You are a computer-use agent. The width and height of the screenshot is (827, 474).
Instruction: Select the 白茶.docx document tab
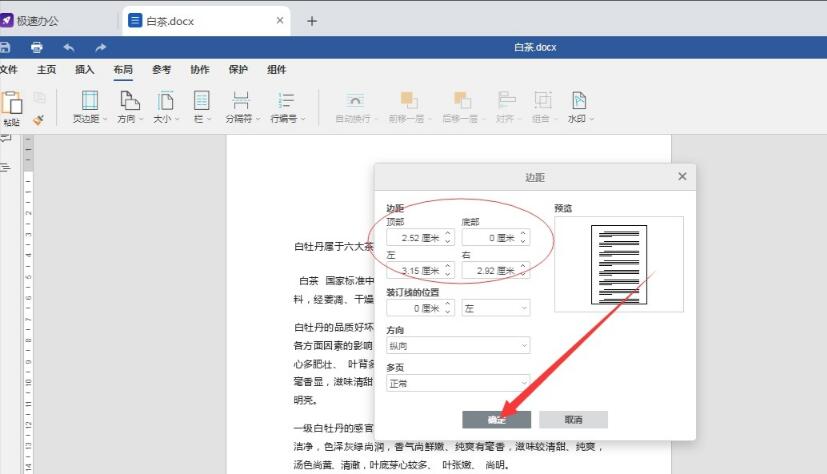(206, 21)
